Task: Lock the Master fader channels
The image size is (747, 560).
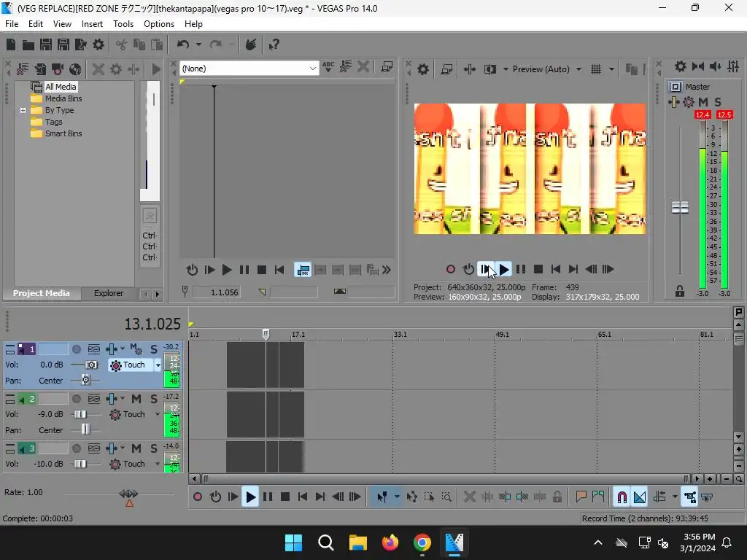Action: pyautogui.click(x=680, y=292)
